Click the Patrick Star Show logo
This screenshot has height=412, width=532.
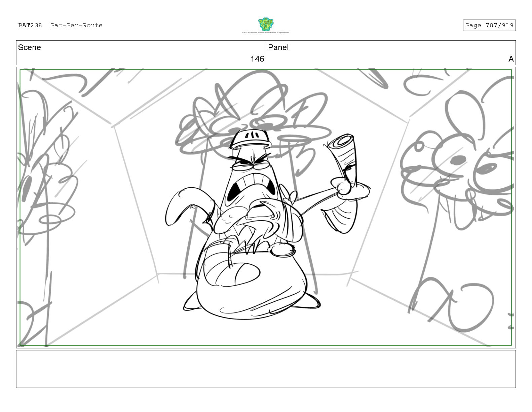point(266,24)
